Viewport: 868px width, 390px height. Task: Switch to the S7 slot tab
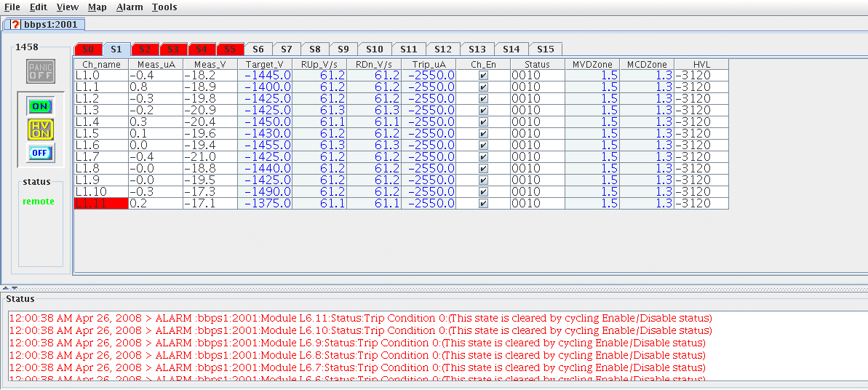(286, 49)
